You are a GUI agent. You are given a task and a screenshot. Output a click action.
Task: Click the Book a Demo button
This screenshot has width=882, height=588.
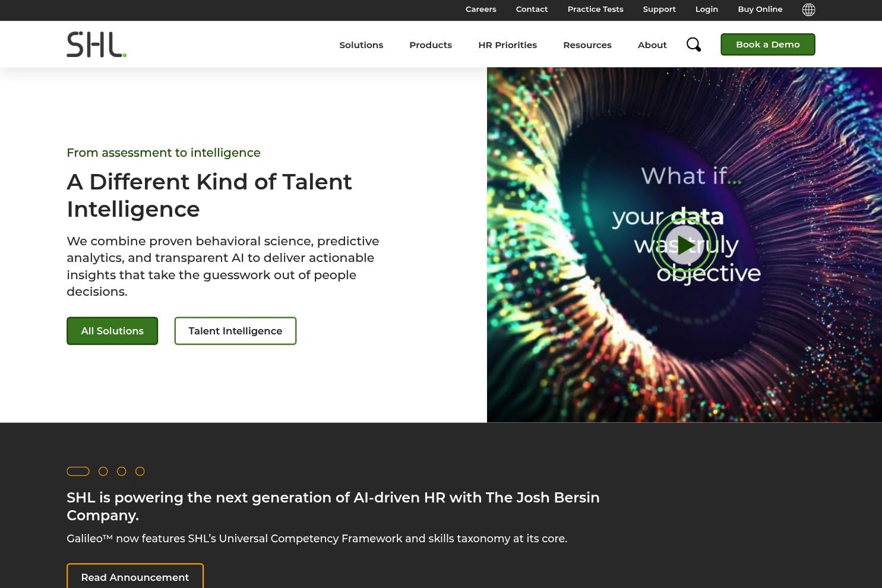click(768, 45)
